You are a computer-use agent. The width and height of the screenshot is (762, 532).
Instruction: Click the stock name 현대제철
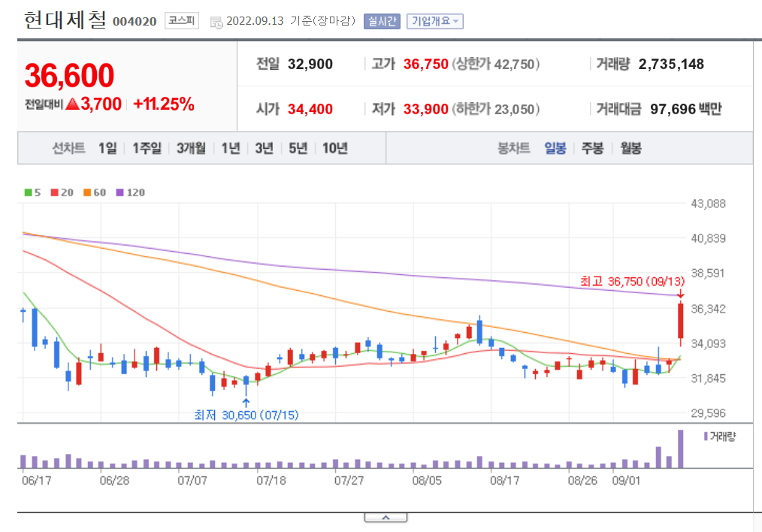pos(65,20)
